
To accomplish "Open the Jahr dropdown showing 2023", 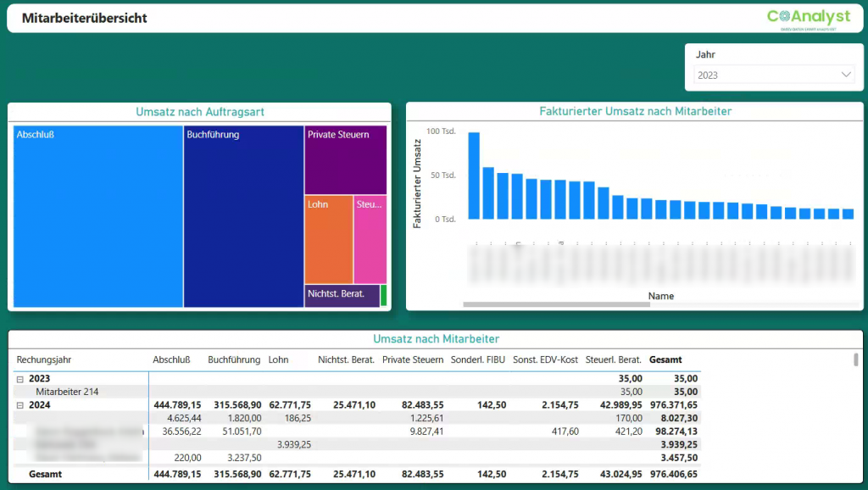I will (774, 75).
